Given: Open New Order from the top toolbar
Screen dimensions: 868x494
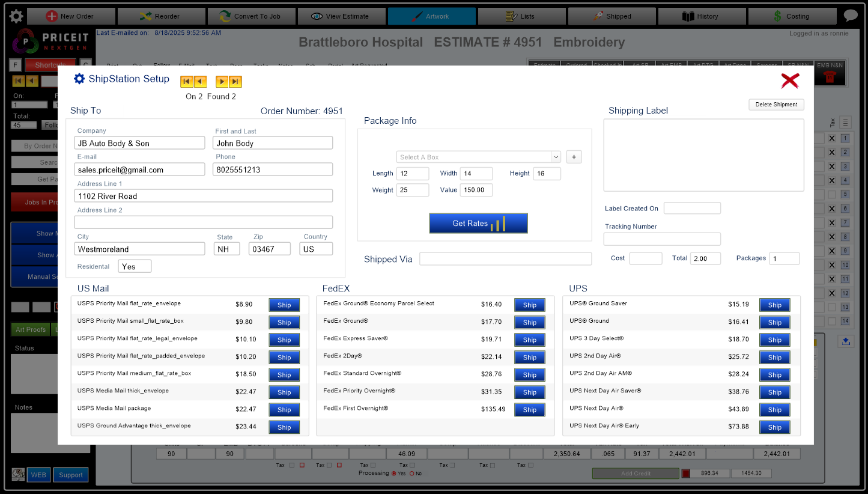Looking at the screenshot, I should 71,16.
